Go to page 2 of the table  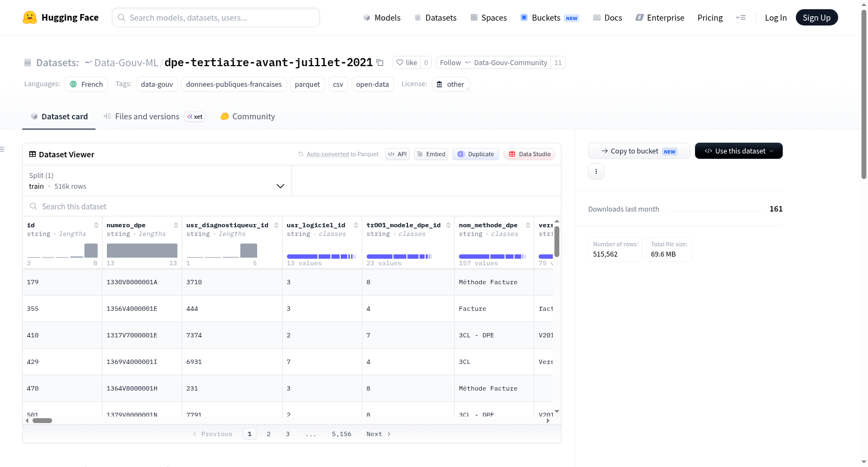coord(269,434)
